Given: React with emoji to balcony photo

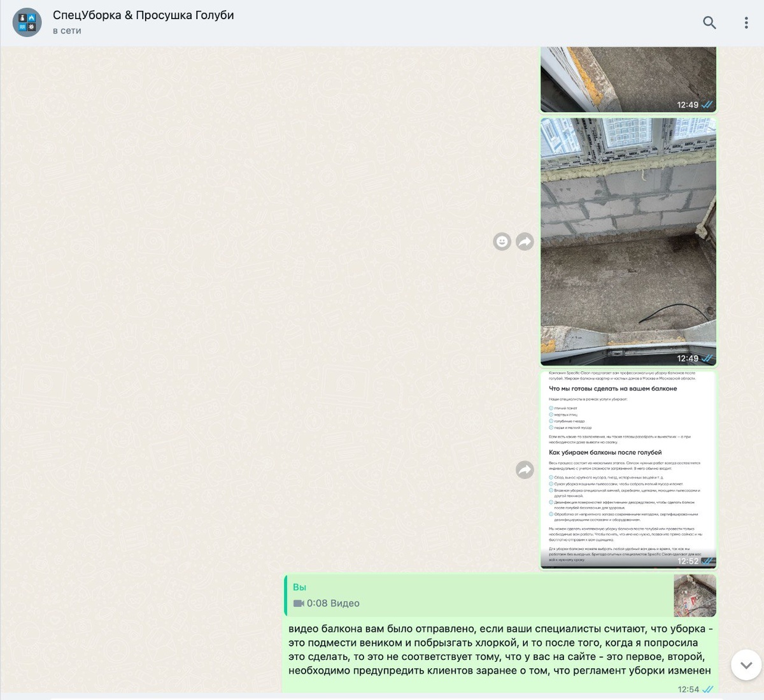Looking at the screenshot, I should point(502,241).
